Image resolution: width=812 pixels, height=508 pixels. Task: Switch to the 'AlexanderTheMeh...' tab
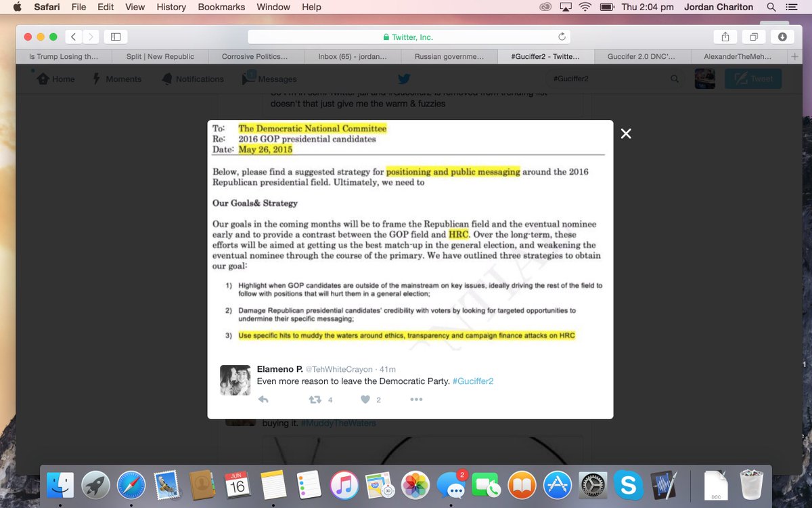click(738, 57)
